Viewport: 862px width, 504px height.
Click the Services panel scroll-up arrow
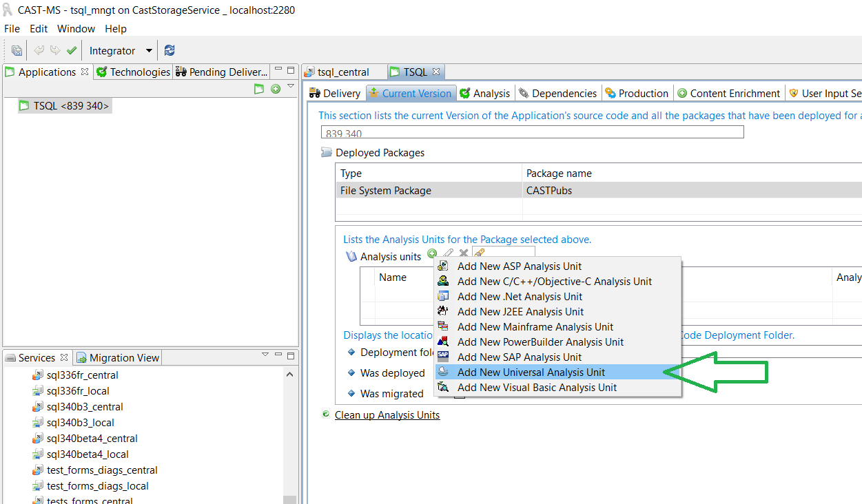click(x=290, y=375)
